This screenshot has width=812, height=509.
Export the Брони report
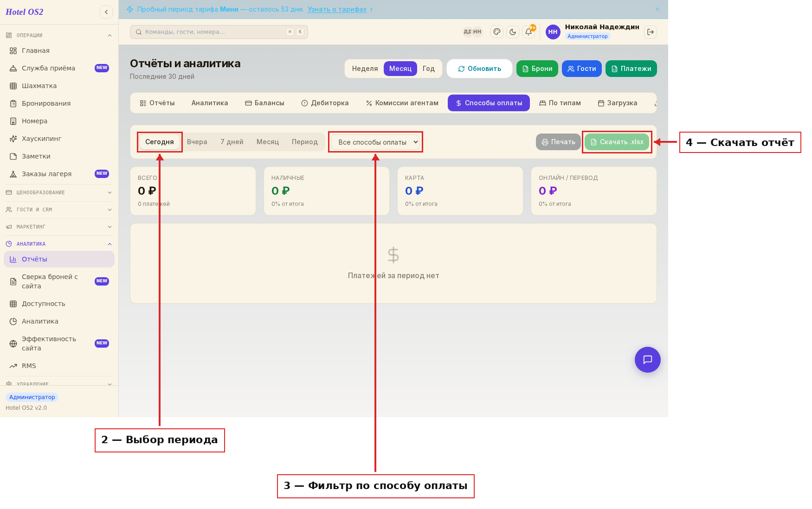[x=537, y=69]
